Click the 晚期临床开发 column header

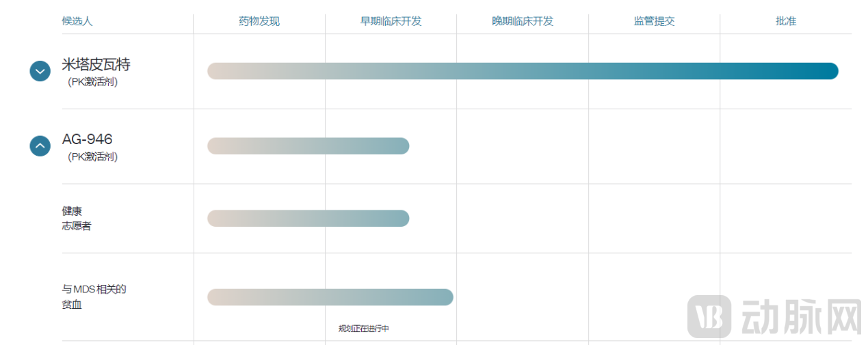523,21
